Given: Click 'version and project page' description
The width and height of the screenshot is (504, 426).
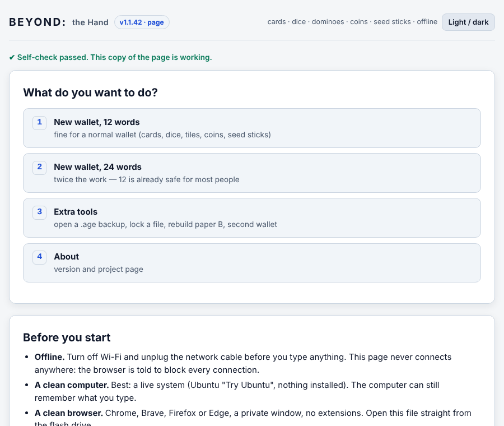Looking at the screenshot, I should (x=99, y=269).
